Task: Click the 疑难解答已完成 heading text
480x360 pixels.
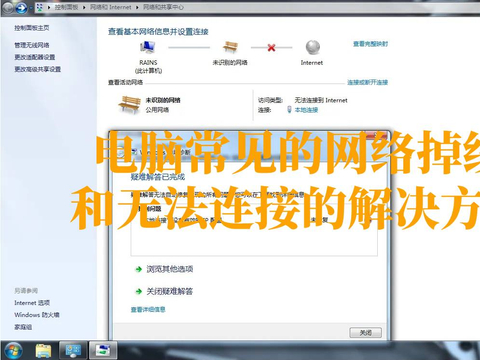Action: [158, 177]
